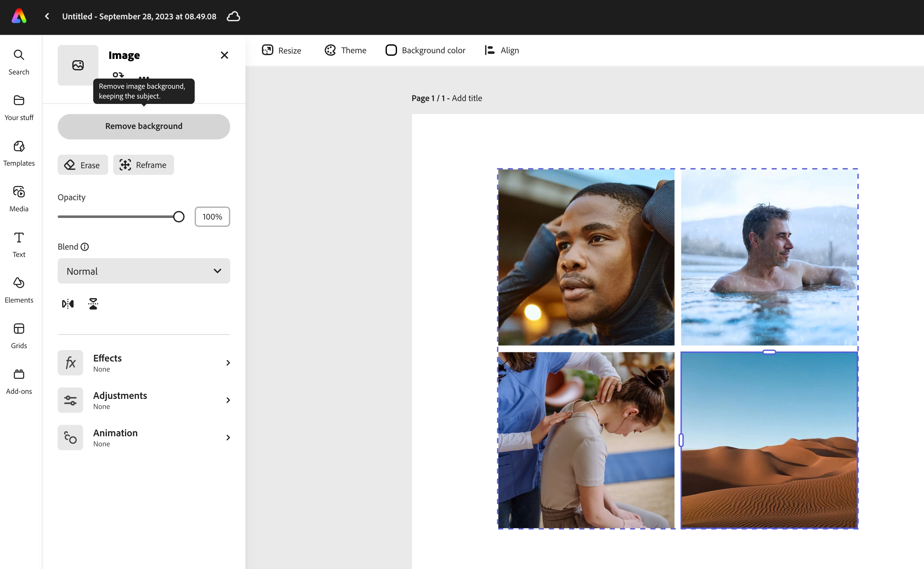Flip image vertically
The width and height of the screenshot is (924, 569).
93,304
